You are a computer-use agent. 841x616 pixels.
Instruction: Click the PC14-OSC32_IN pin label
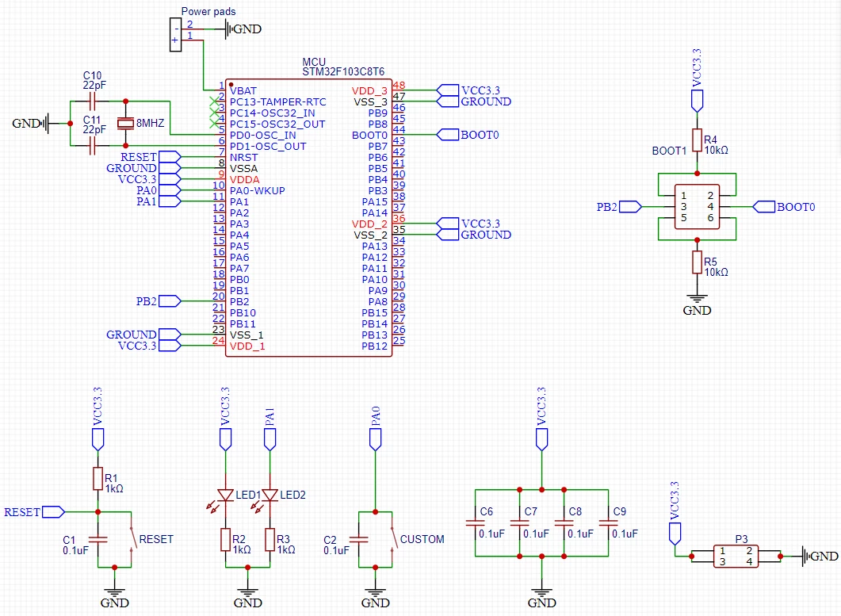pyautogui.click(x=273, y=113)
